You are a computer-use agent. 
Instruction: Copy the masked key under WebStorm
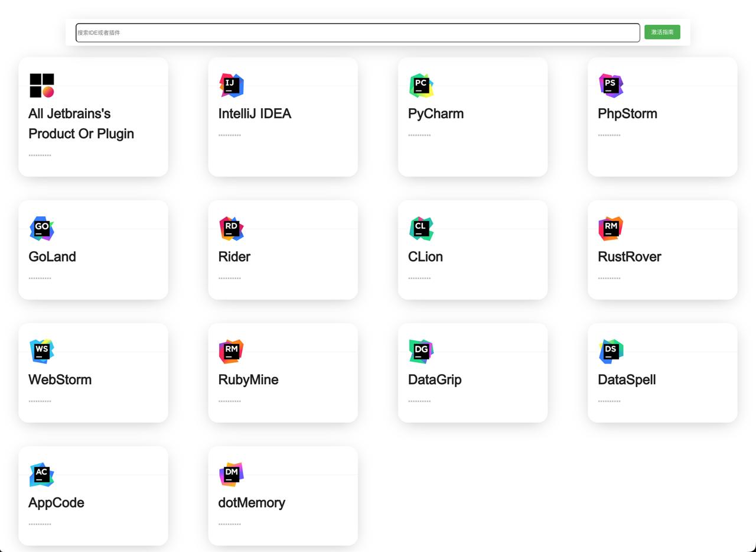coord(40,402)
